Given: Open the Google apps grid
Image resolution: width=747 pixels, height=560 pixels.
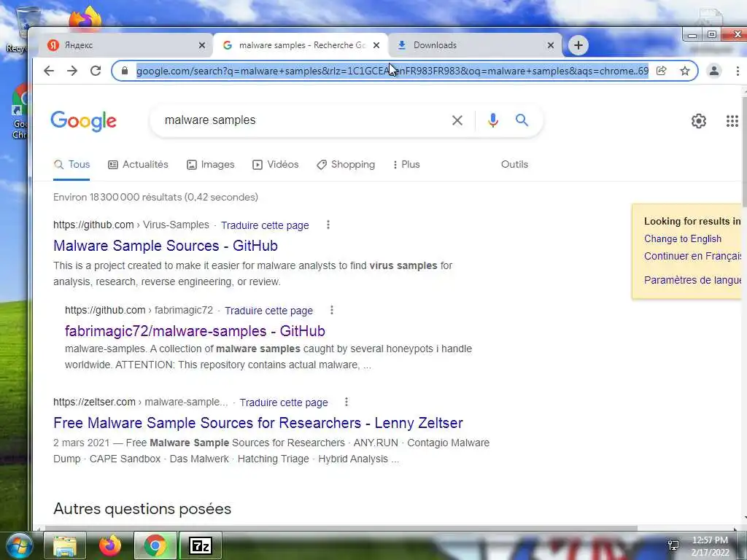Looking at the screenshot, I should pyautogui.click(x=732, y=121).
